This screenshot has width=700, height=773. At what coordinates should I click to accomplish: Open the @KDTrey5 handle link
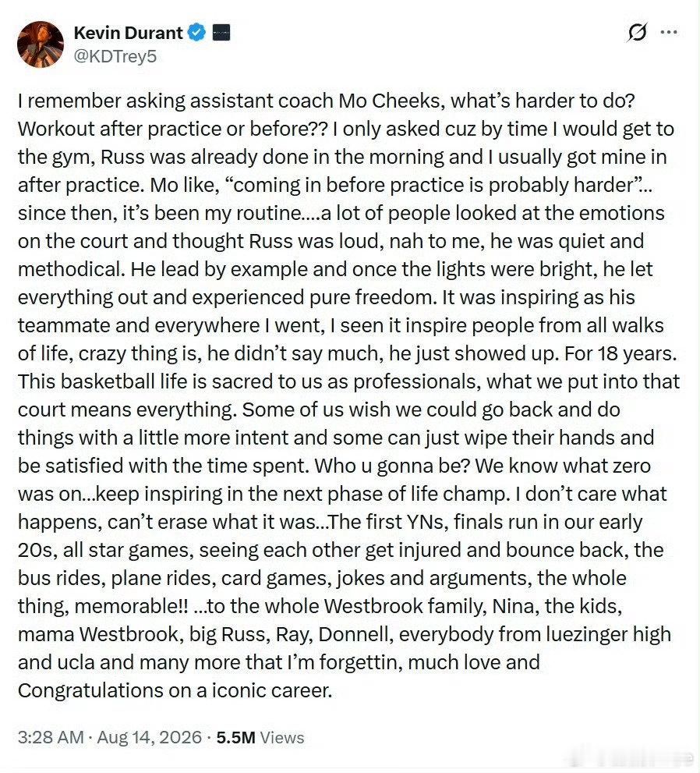pos(115,56)
